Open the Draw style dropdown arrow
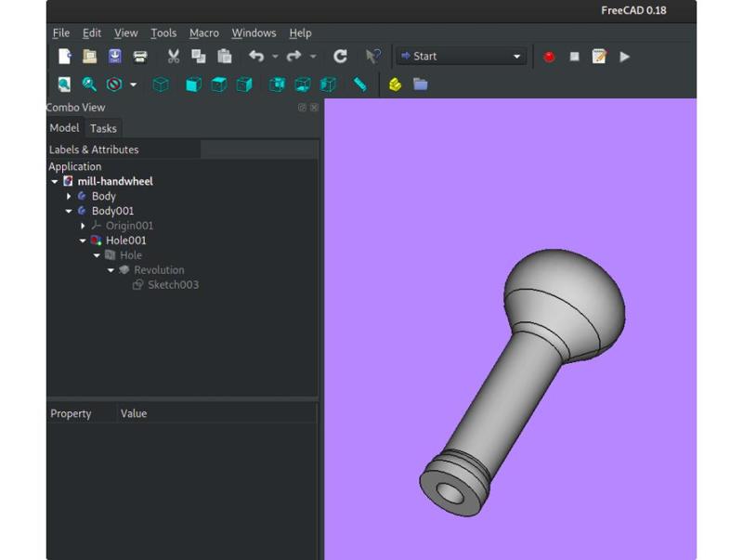Image resolution: width=743 pixels, height=560 pixels. click(133, 85)
